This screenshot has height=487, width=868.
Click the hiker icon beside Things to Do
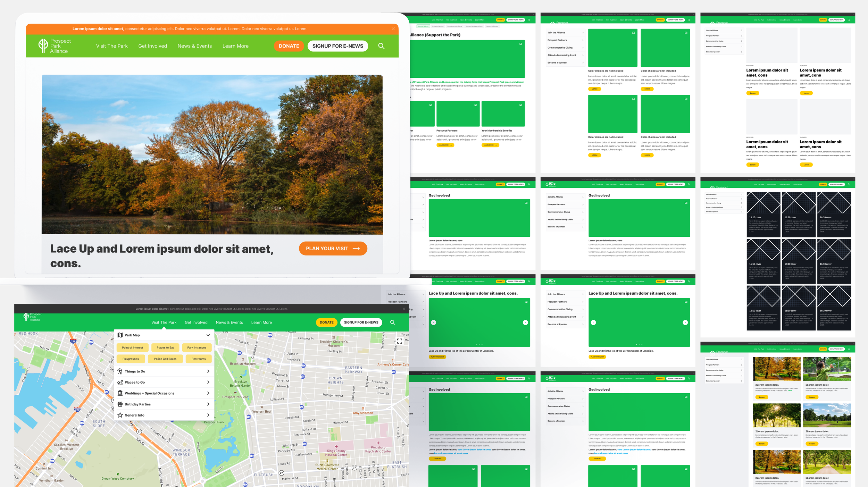pyautogui.click(x=120, y=371)
